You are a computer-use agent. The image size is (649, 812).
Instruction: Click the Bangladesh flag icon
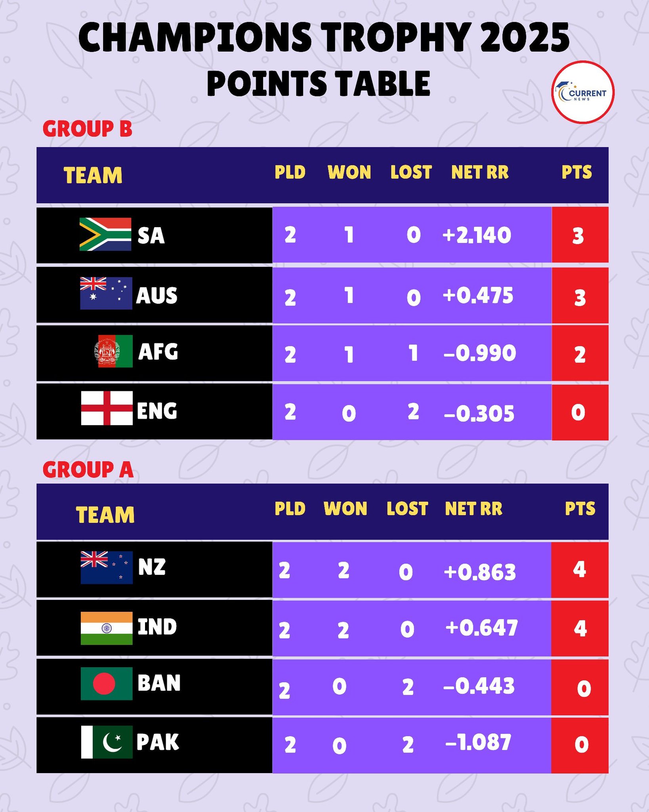pyautogui.click(x=106, y=684)
